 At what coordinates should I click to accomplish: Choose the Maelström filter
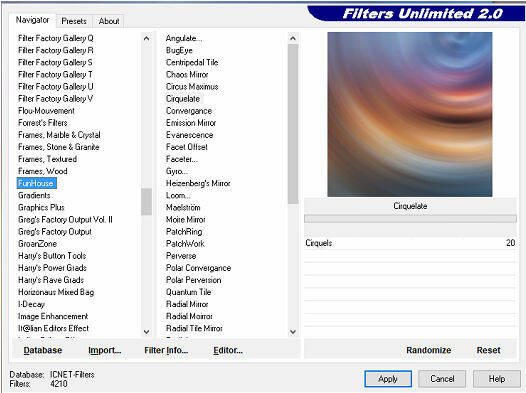(x=183, y=208)
